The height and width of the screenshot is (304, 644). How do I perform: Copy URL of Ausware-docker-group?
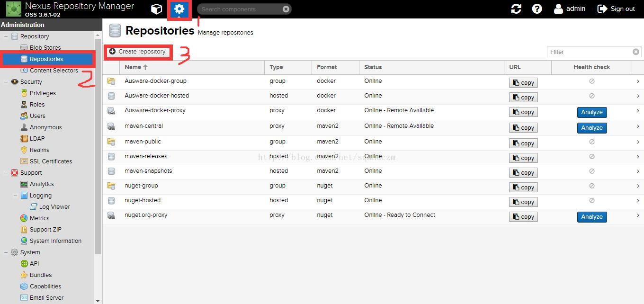tap(523, 83)
